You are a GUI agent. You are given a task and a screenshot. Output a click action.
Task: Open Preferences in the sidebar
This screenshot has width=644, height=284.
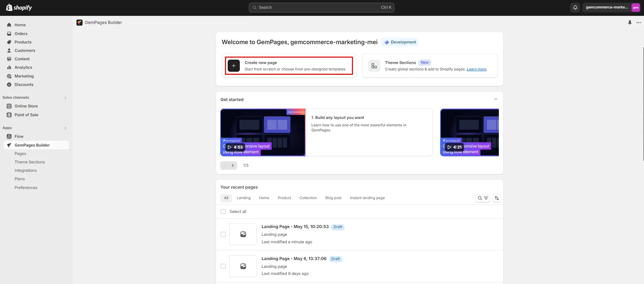tap(26, 188)
